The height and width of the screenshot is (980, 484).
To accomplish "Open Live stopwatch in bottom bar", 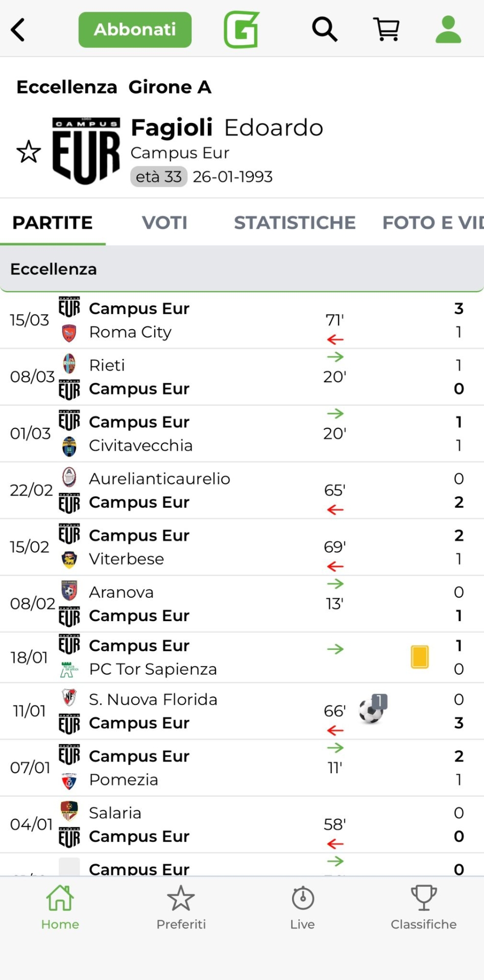I will tap(302, 908).
